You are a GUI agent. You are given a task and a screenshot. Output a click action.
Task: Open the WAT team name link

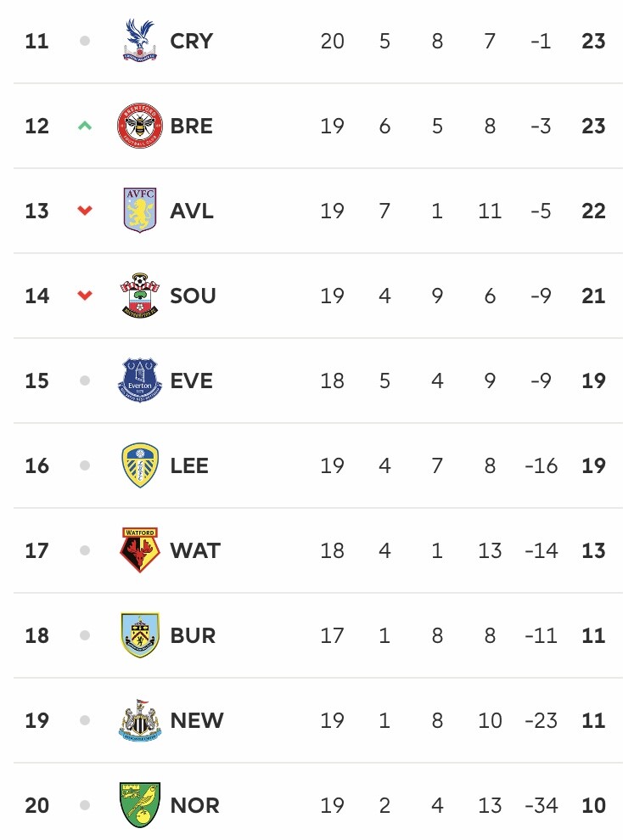tap(195, 550)
